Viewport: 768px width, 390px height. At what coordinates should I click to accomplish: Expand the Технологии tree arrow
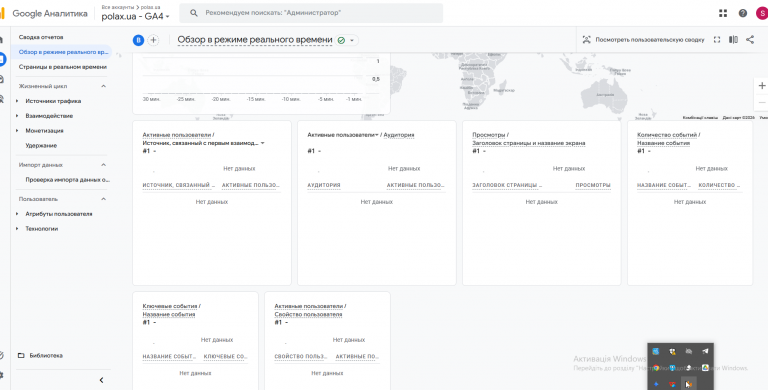pyautogui.click(x=17, y=229)
